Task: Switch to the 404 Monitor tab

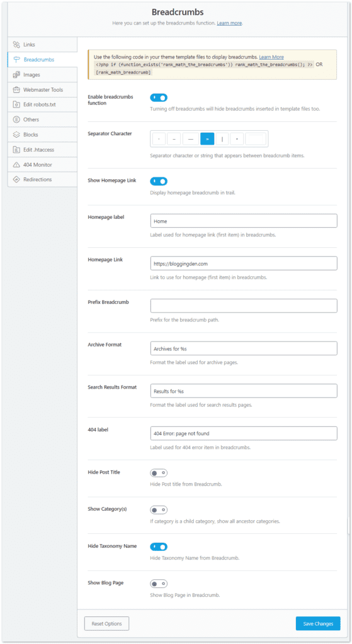Action: coord(42,165)
